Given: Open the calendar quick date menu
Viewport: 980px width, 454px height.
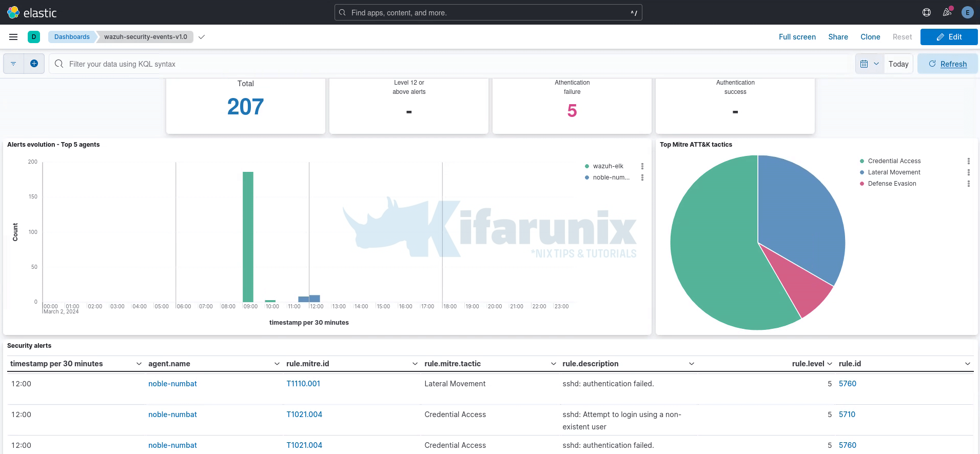Looking at the screenshot, I should (x=869, y=64).
